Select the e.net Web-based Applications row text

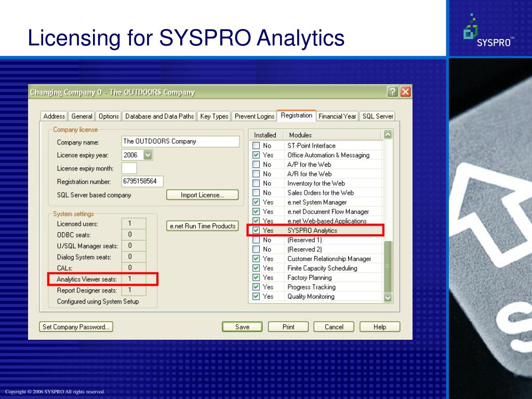327,221
